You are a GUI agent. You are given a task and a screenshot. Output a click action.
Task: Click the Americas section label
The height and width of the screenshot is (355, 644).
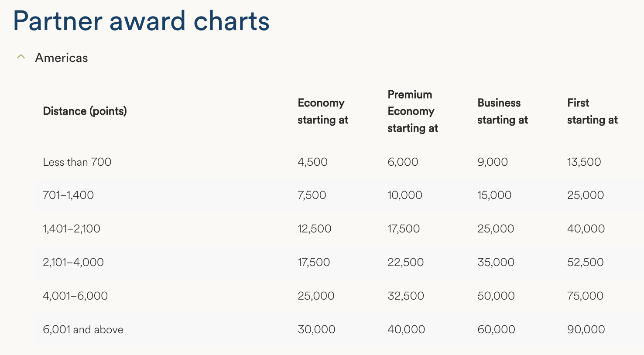[62, 58]
